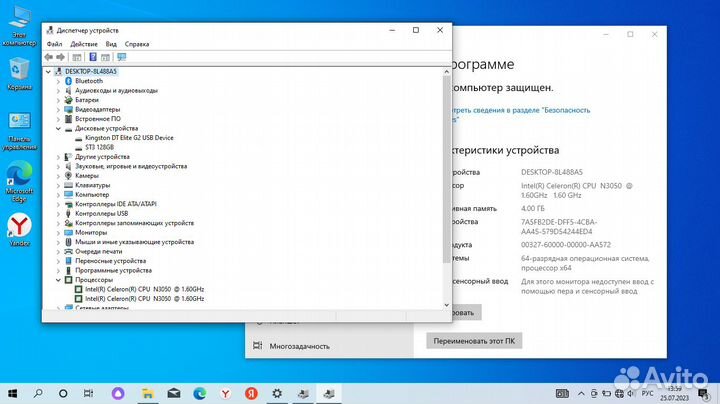Open the Alice purple assistant taskbar icon

point(118,393)
